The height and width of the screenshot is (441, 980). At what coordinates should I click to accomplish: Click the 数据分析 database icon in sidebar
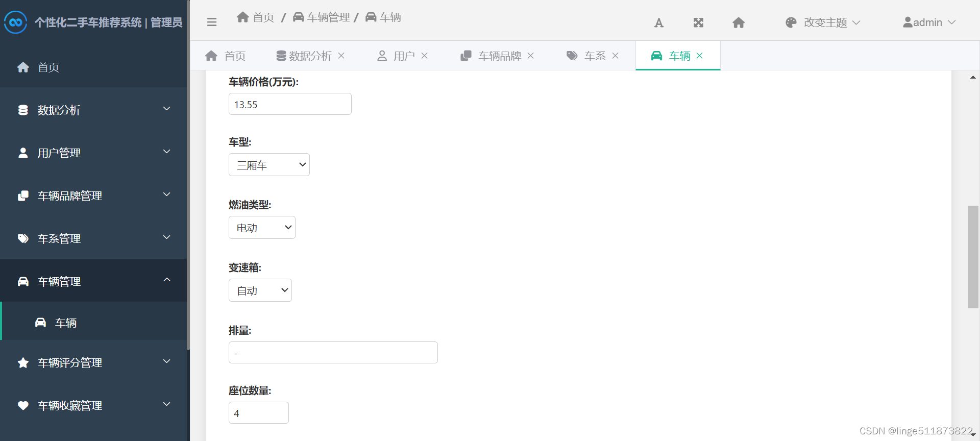[23, 110]
